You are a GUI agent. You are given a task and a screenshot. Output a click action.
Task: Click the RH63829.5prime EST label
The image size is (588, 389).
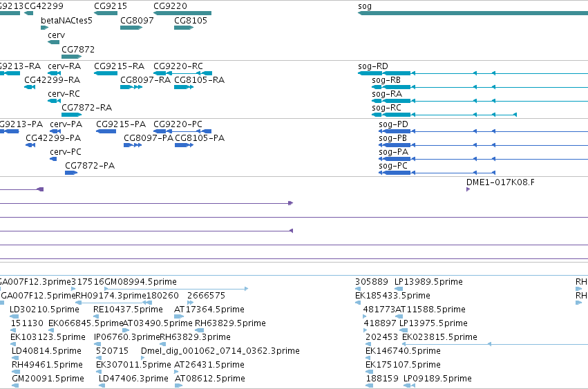pyautogui.click(x=230, y=324)
